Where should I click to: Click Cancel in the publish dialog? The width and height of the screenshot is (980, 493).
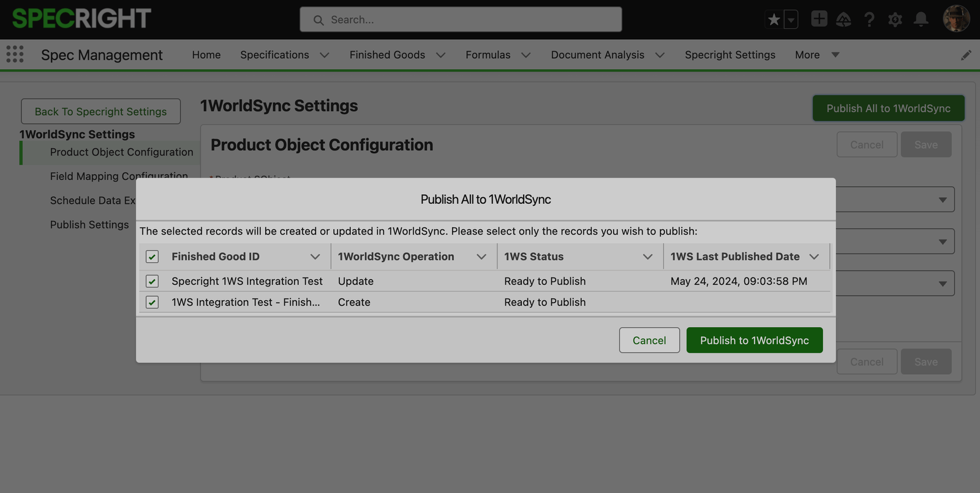[x=649, y=340]
